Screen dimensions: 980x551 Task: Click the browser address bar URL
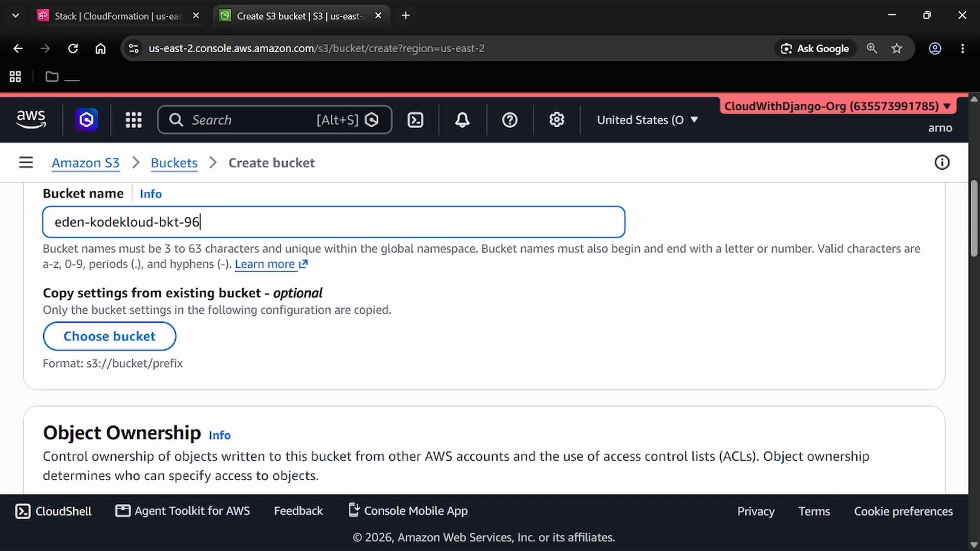click(x=316, y=48)
